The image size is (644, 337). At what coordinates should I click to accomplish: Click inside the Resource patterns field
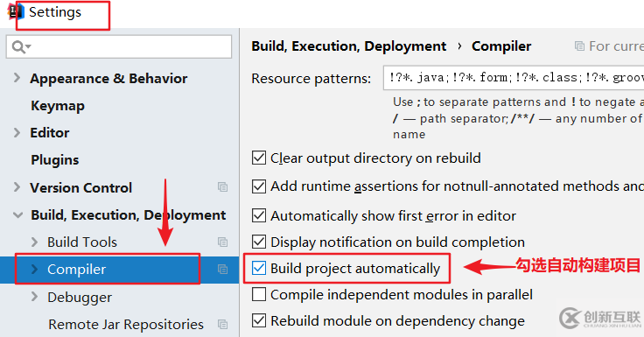pyautogui.click(x=514, y=78)
